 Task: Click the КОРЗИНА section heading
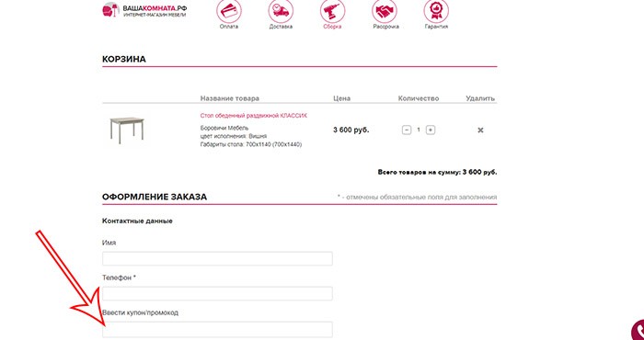click(124, 59)
